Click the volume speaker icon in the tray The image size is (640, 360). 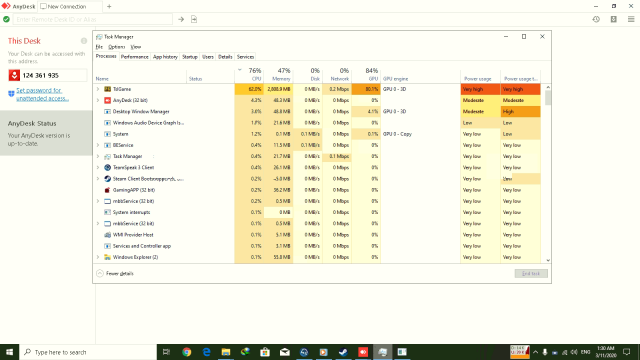click(x=574, y=352)
